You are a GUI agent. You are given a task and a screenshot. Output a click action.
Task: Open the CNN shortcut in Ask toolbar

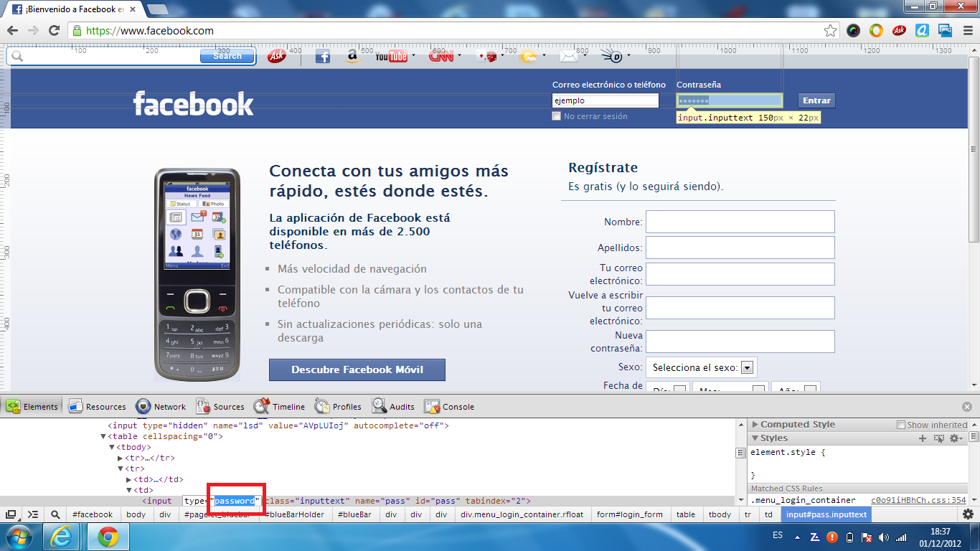[441, 56]
